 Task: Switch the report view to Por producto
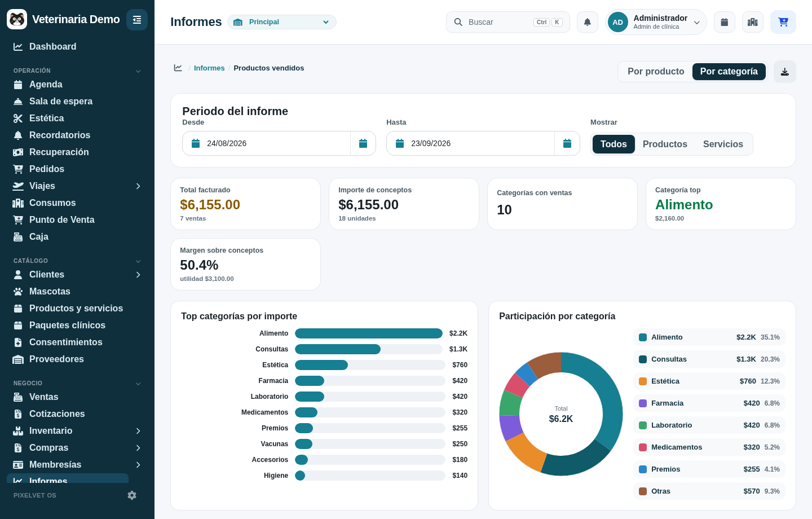point(656,72)
